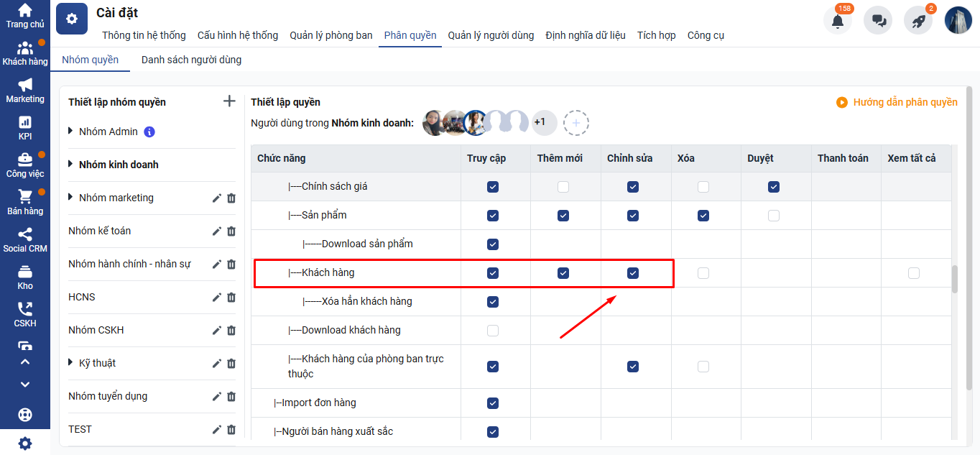
Task: Add new permission group plus icon
Action: 229,101
